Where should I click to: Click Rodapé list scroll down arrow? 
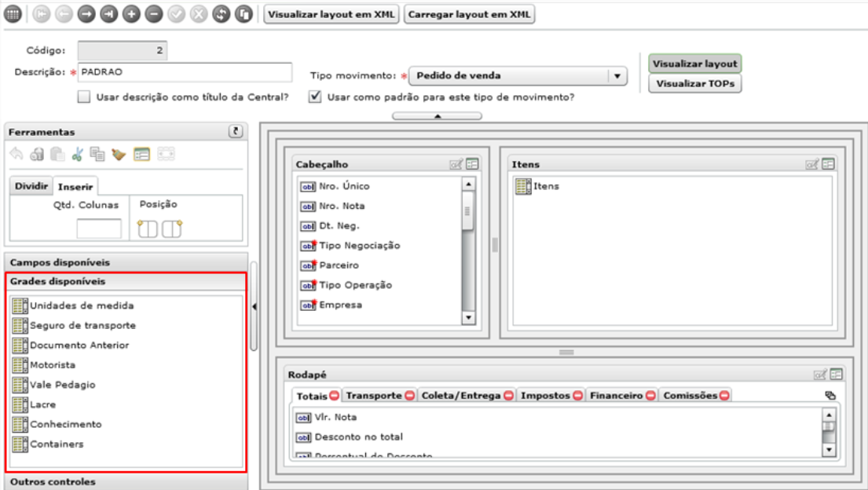(829, 450)
